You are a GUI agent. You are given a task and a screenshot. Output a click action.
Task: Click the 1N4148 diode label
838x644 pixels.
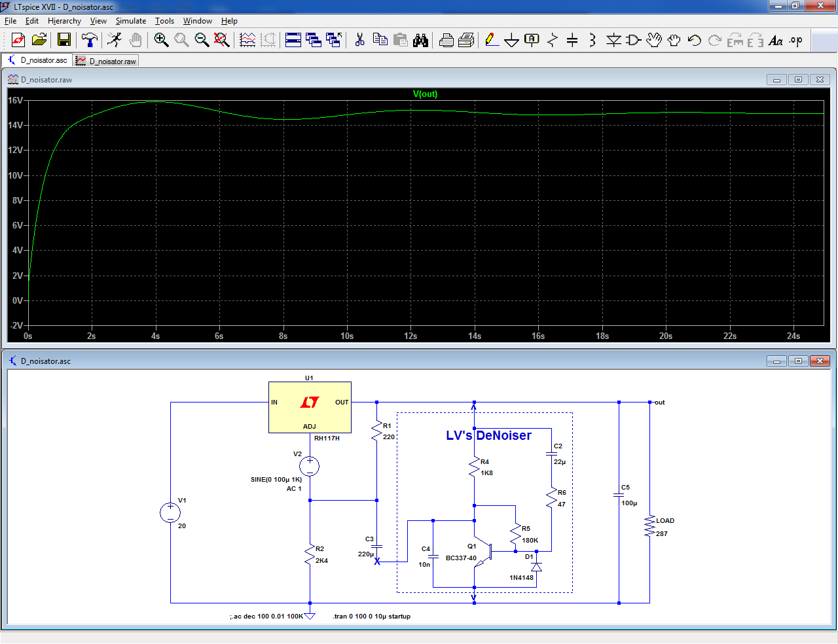click(x=521, y=578)
